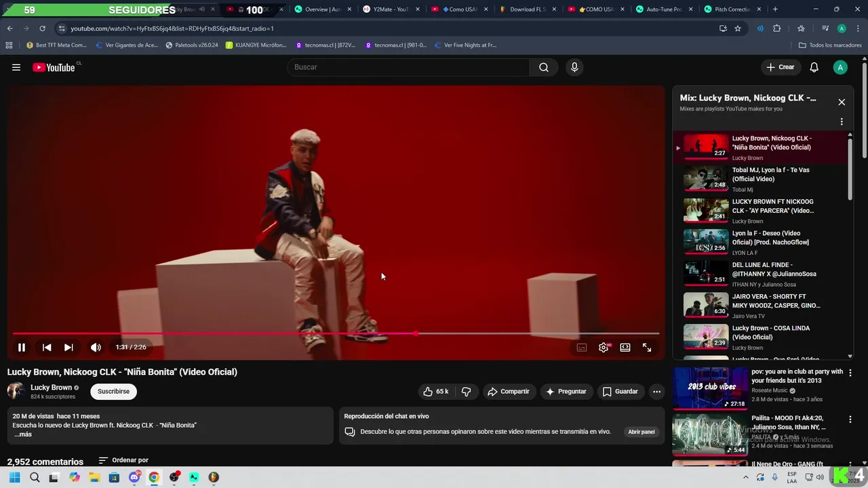
Task: Focus the Buscar search field
Action: (409, 67)
